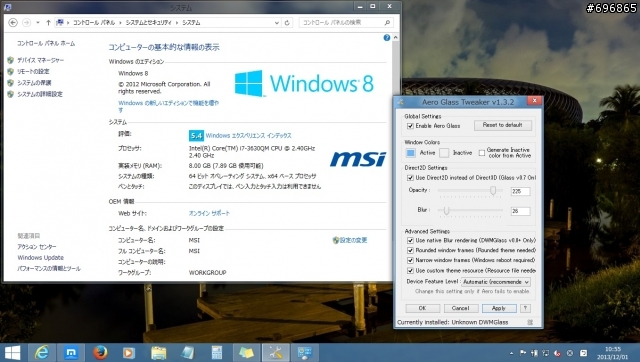This screenshot has height=362, width=640.
Task: Click Cancel in Aero Glass Tweaker
Action: click(x=460, y=309)
